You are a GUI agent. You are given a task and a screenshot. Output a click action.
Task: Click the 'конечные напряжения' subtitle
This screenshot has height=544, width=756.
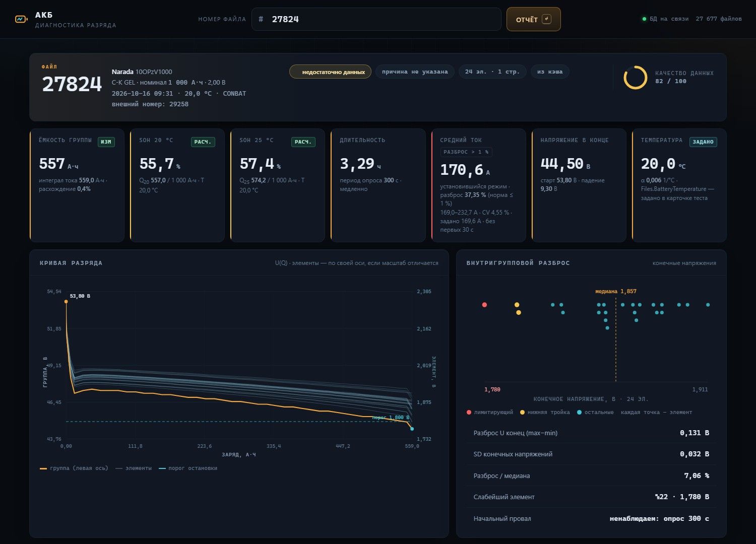point(684,263)
